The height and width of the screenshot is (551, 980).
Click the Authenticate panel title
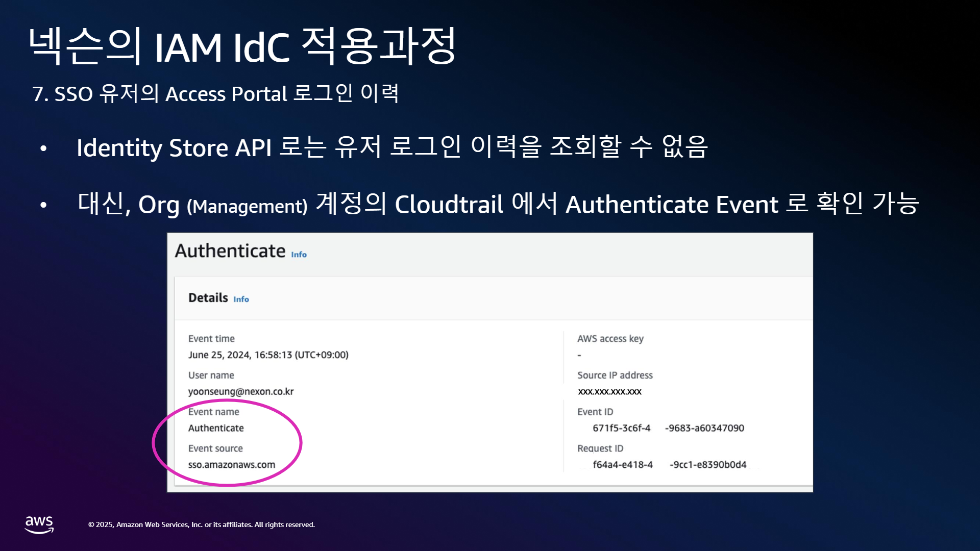pos(230,251)
